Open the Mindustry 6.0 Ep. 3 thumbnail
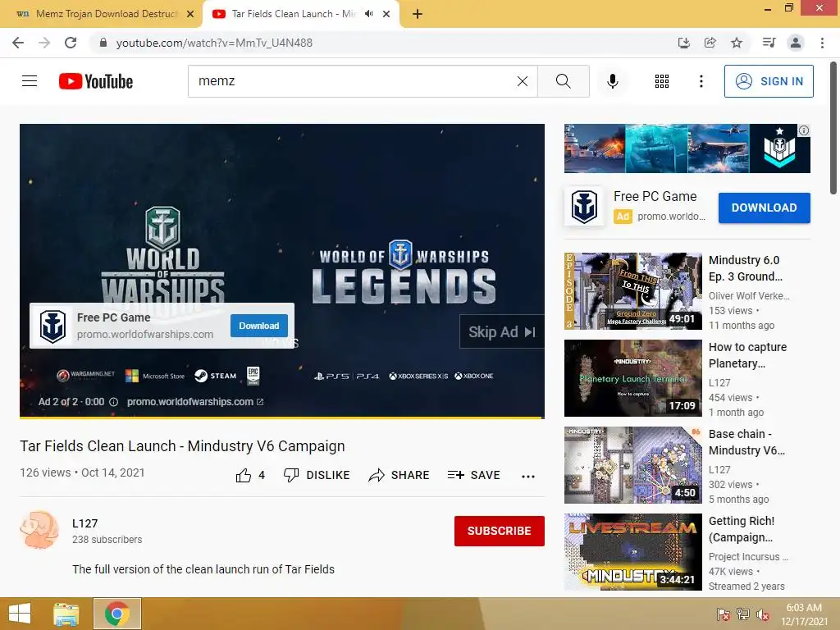Screen dimensions: 840x630 pos(632,291)
